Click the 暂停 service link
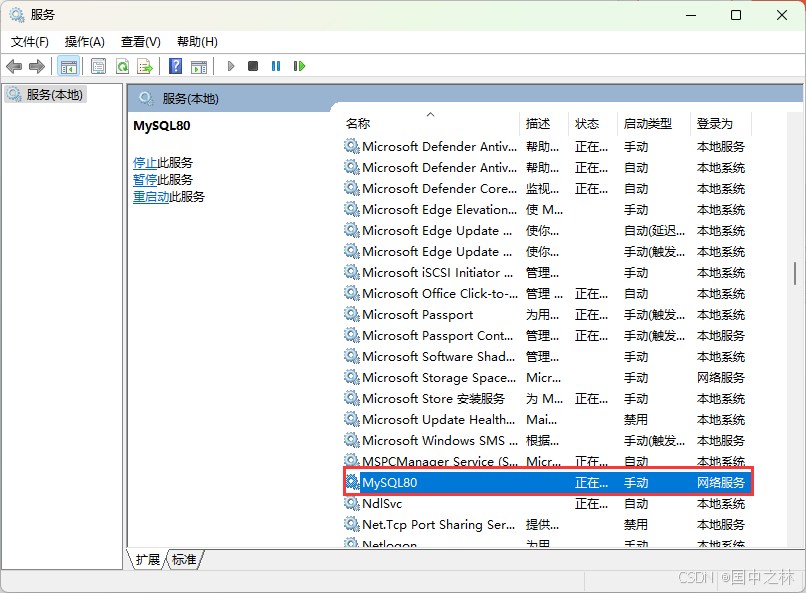This screenshot has width=806, height=593. point(145,180)
